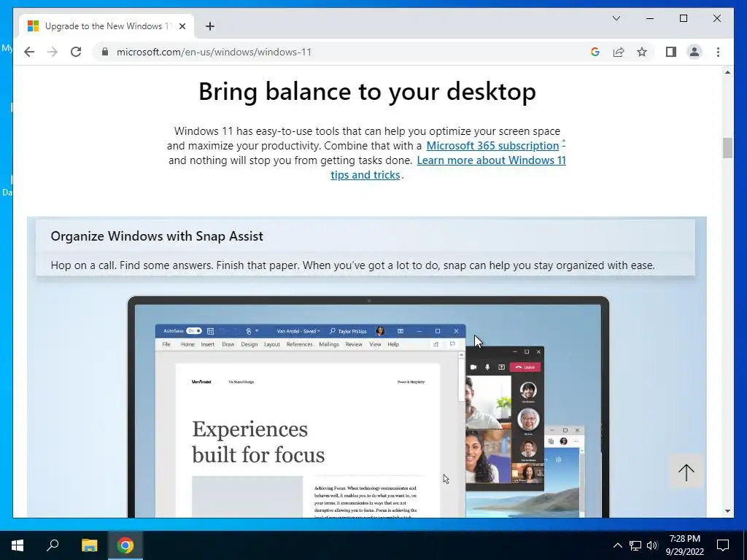
Task: Click the Chrome taskbar icon
Action: (125, 545)
